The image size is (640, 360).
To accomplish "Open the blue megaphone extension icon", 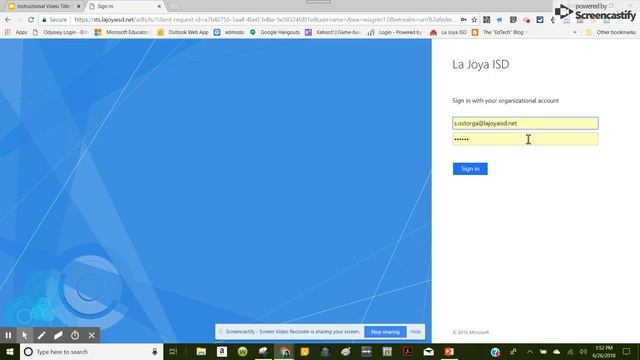I will (500, 20).
